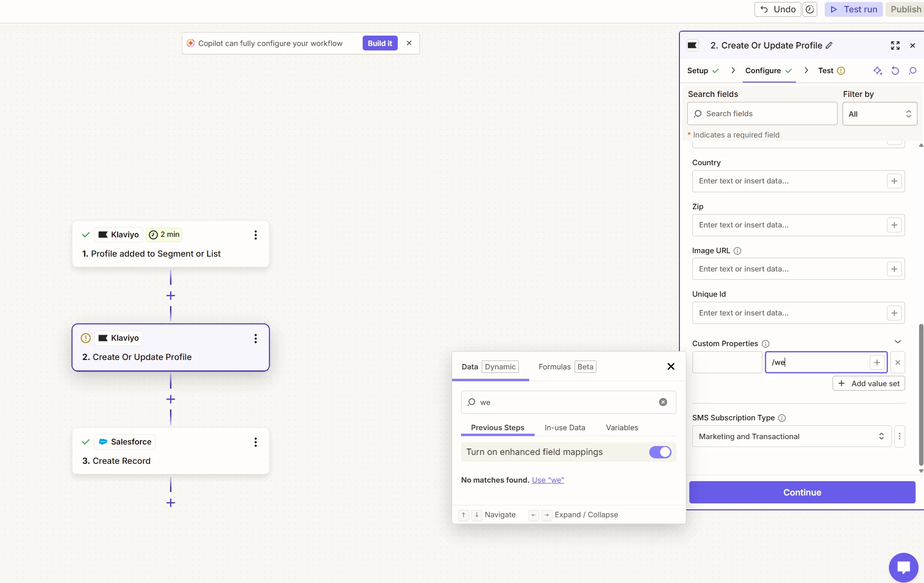Viewport: 924px width, 583px height.
Task: Click Add value set button
Action: coord(869,384)
